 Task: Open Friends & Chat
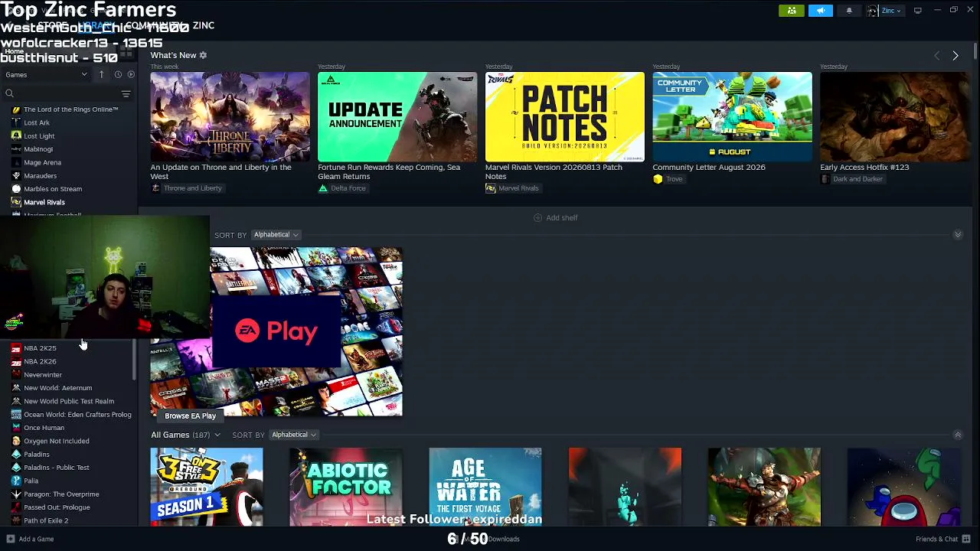[x=942, y=539]
